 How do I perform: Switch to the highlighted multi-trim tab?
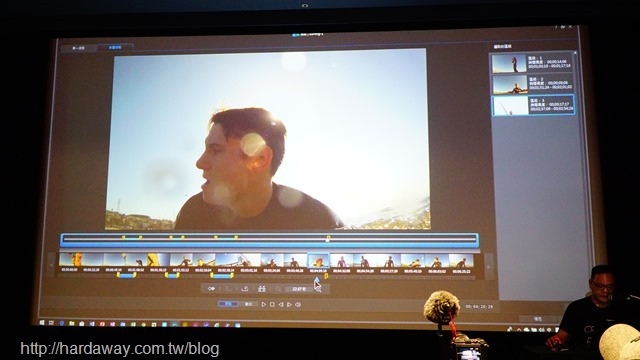pyautogui.click(x=115, y=47)
